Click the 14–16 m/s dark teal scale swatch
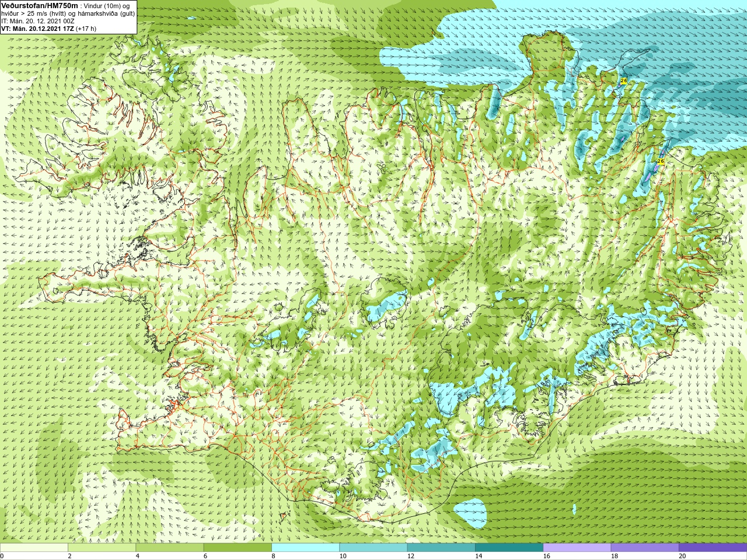This screenshot has height=560, width=747. pos(509,548)
